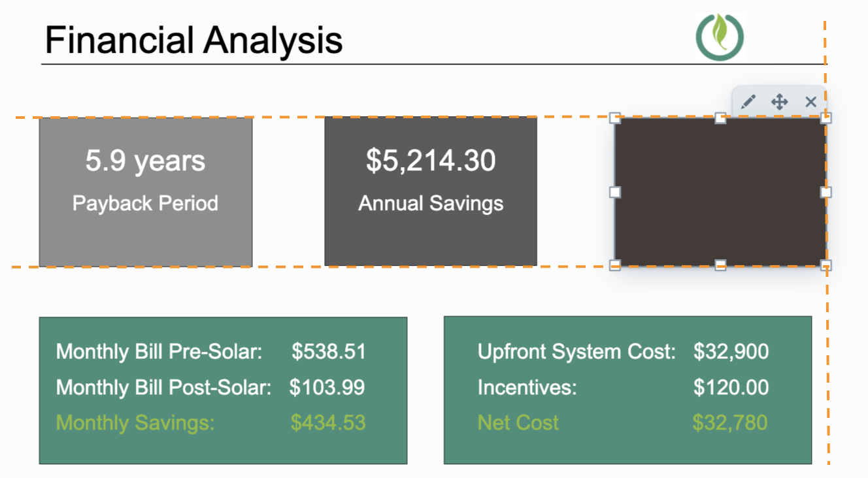Click the pencil edit icon
868x478 pixels.
click(748, 102)
